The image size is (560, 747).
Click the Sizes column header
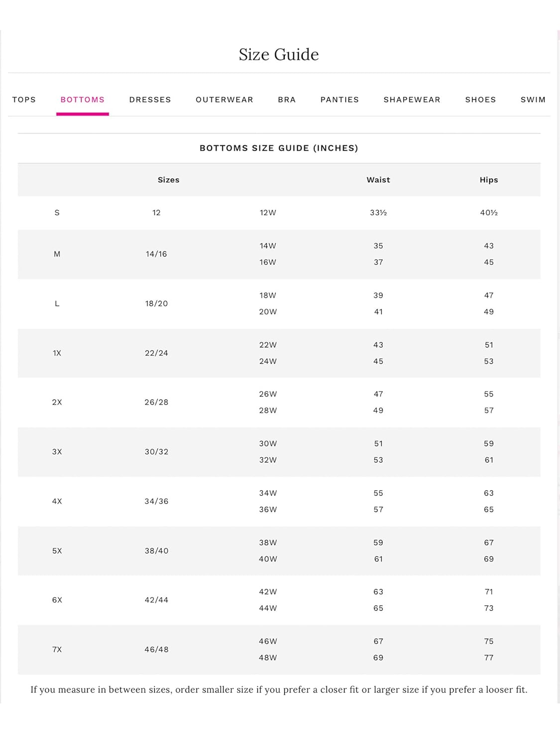168,180
